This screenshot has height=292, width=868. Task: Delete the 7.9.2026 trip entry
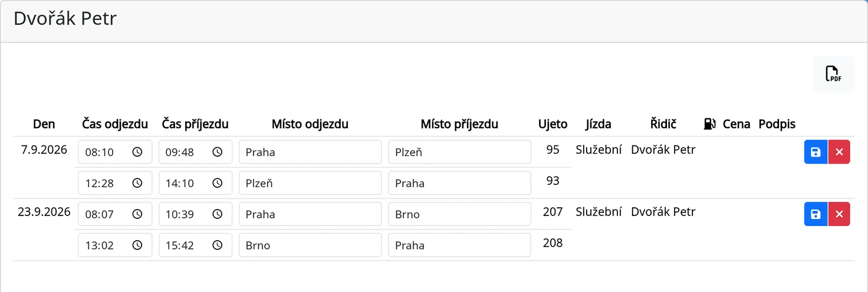click(x=839, y=152)
